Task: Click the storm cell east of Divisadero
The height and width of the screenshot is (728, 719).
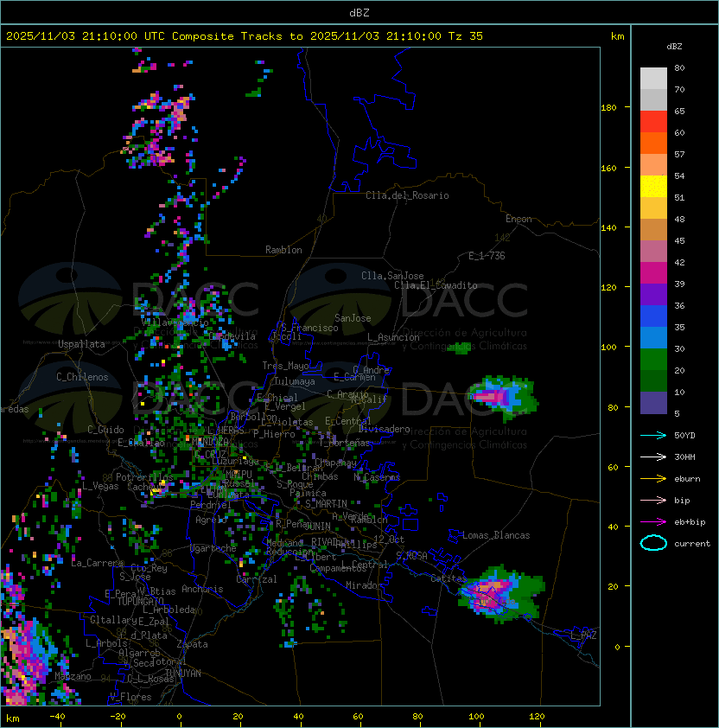Action: [x=504, y=398]
